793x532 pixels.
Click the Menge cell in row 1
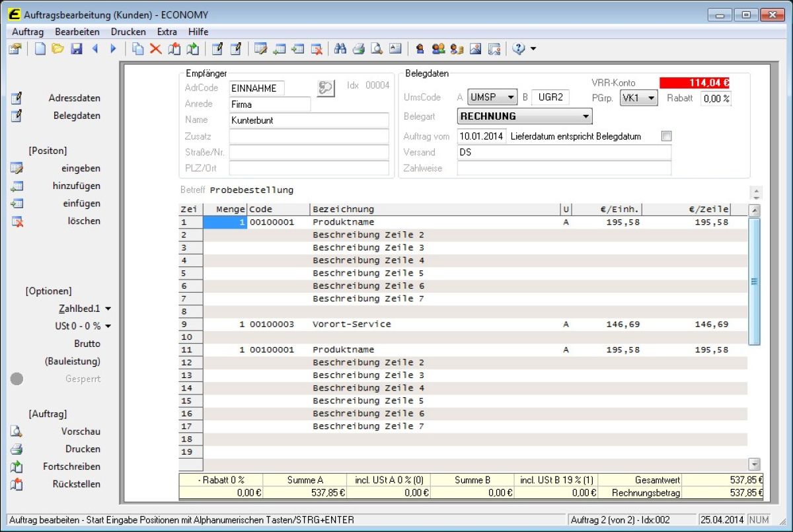click(225, 223)
